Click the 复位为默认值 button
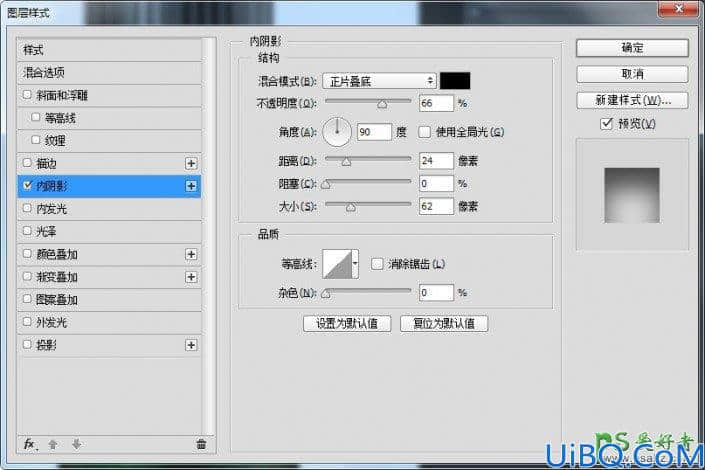The image size is (705, 470). [444, 323]
